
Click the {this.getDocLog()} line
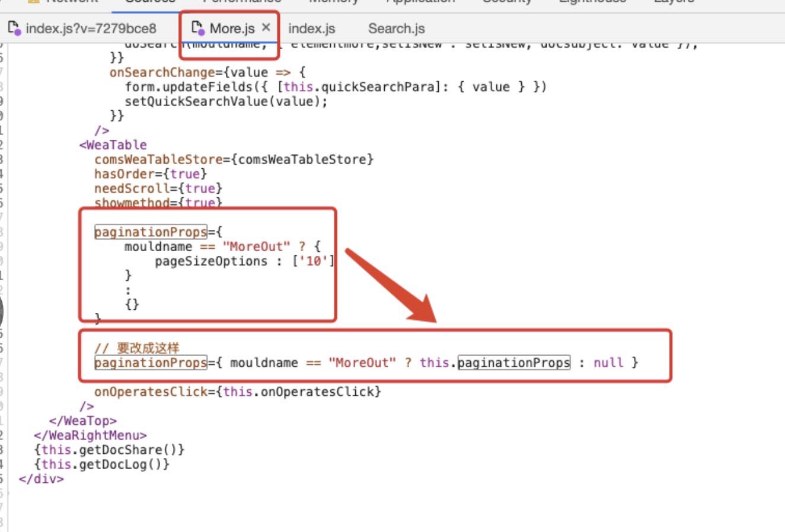pyautogui.click(x=101, y=464)
